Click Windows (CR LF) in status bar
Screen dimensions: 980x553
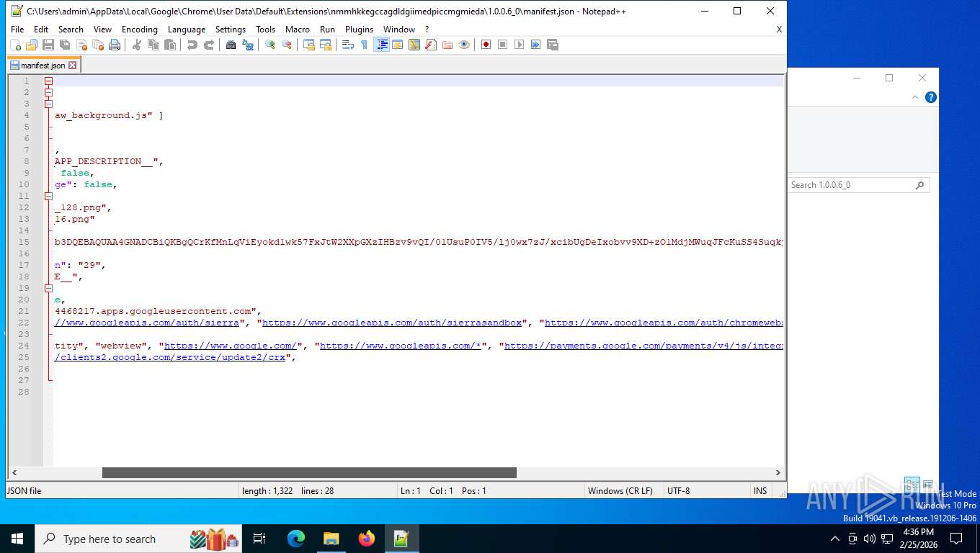tap(620, 490)
